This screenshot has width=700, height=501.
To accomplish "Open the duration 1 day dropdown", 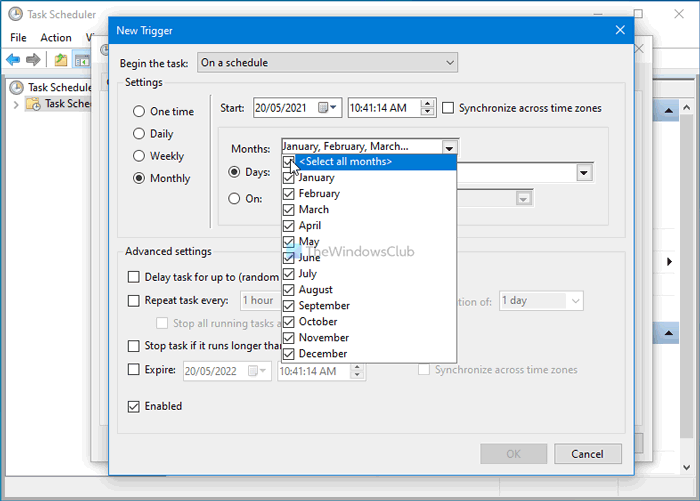I will click(541, 301).
